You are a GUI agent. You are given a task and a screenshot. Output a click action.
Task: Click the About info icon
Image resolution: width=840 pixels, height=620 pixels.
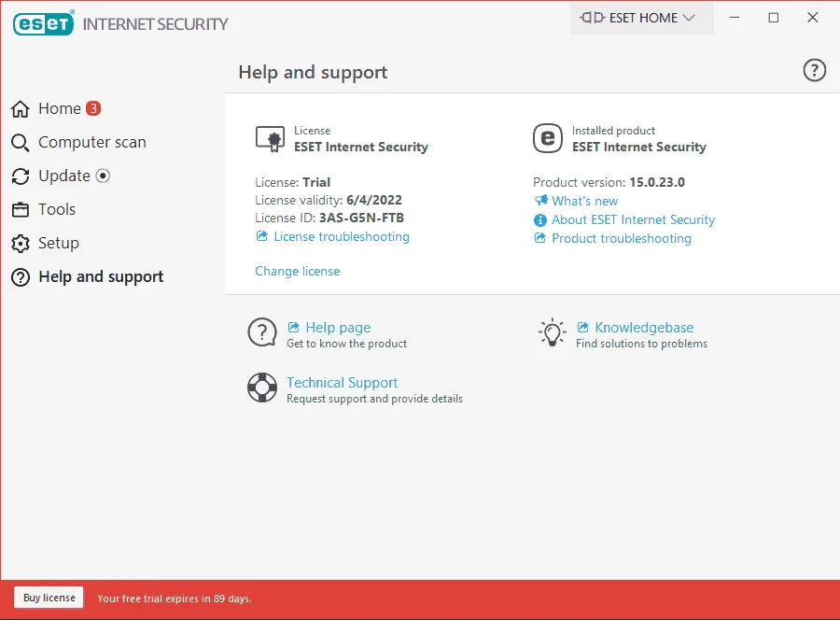(540, 219)
